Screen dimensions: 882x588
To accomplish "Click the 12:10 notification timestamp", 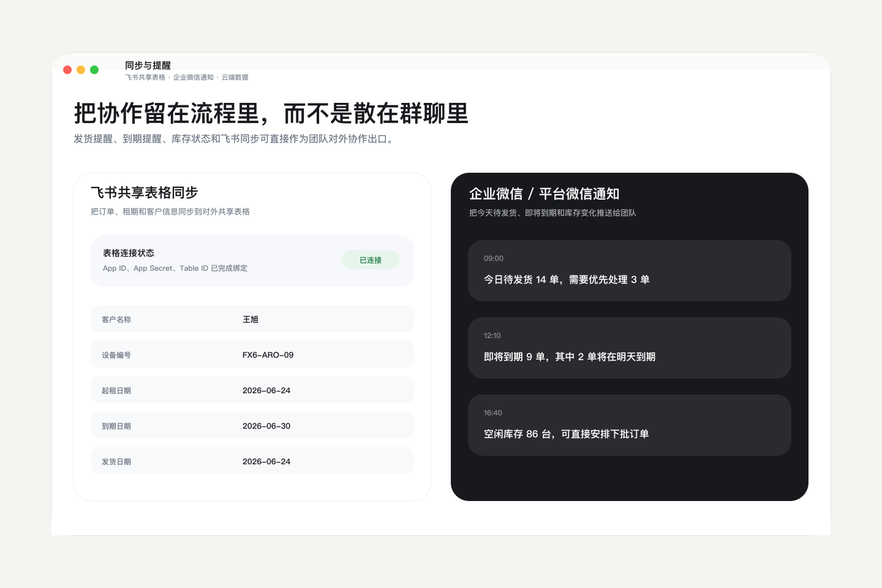I will tap(492, 336).
